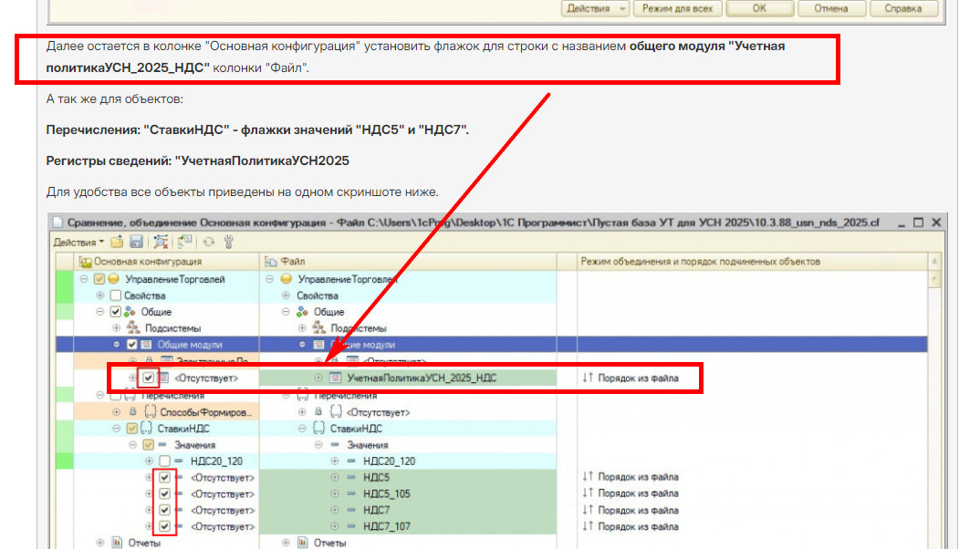Toggle the СтавкиНДС checkbox in left column
This screenshot has width=980, height=549.
click(x=132, y=429)
